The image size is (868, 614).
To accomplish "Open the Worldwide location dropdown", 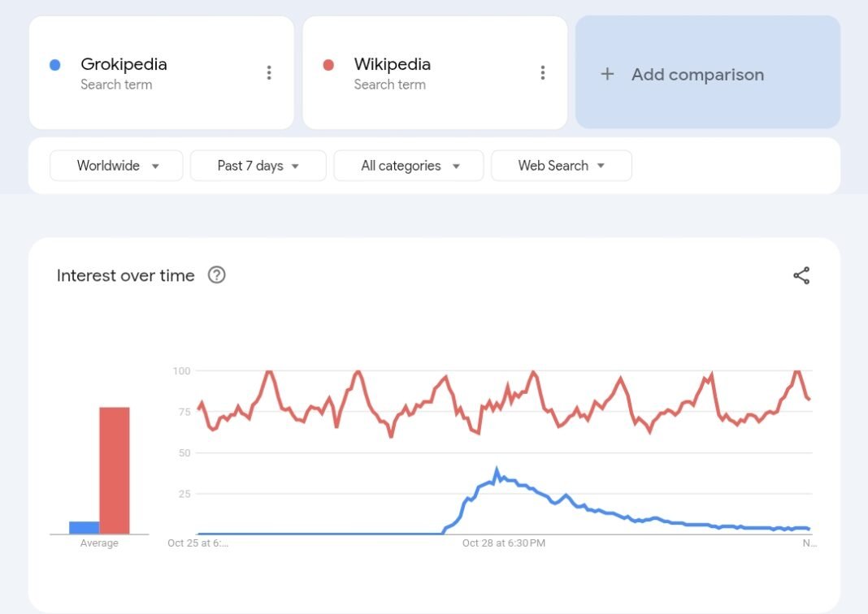I will coord(115,166).
